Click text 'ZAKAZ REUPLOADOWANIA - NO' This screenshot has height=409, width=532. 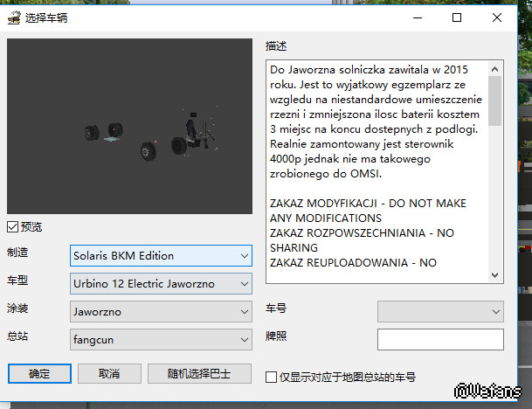tap(353, 263)
